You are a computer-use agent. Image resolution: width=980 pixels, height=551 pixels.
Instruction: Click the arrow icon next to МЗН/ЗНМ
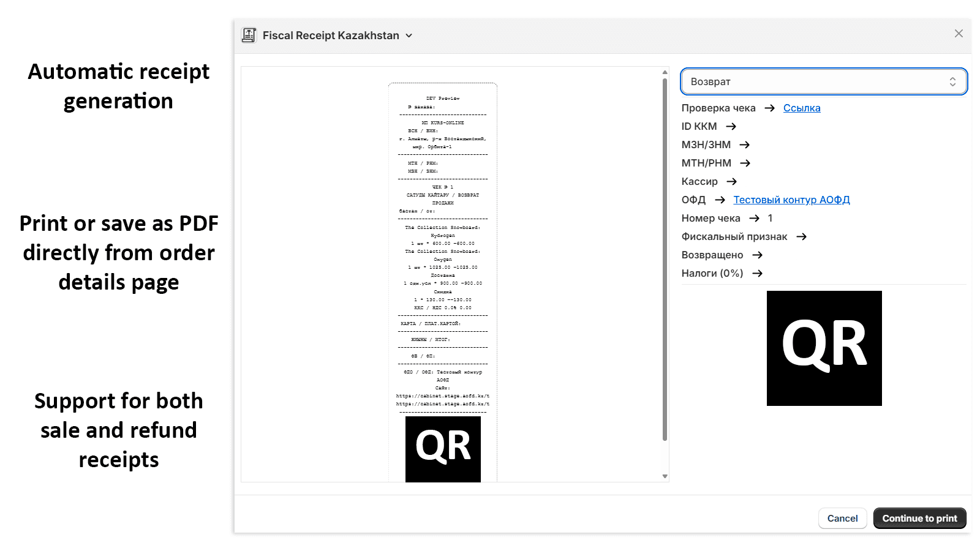[x=745, y=144]
